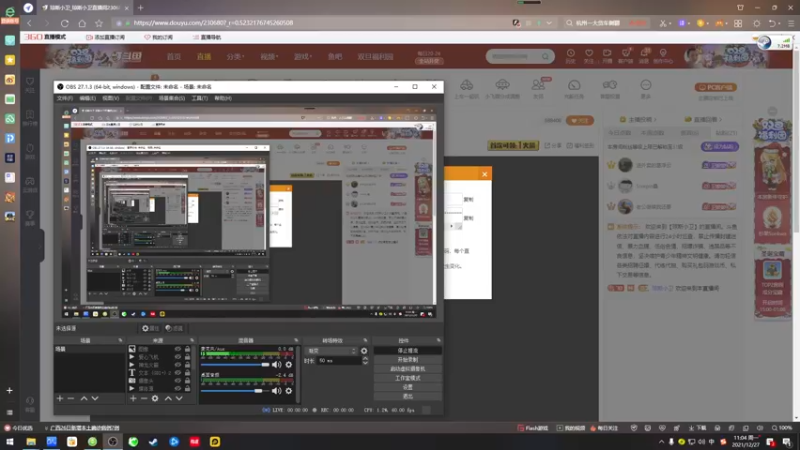Open OBS 视图(V) menu
Screen dimensions: 800x450
111,98
